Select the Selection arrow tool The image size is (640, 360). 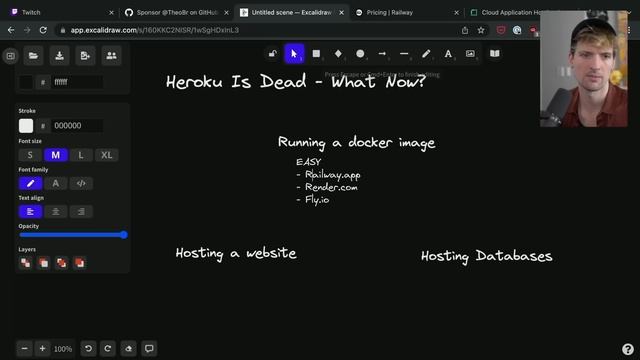pos(294,54)
